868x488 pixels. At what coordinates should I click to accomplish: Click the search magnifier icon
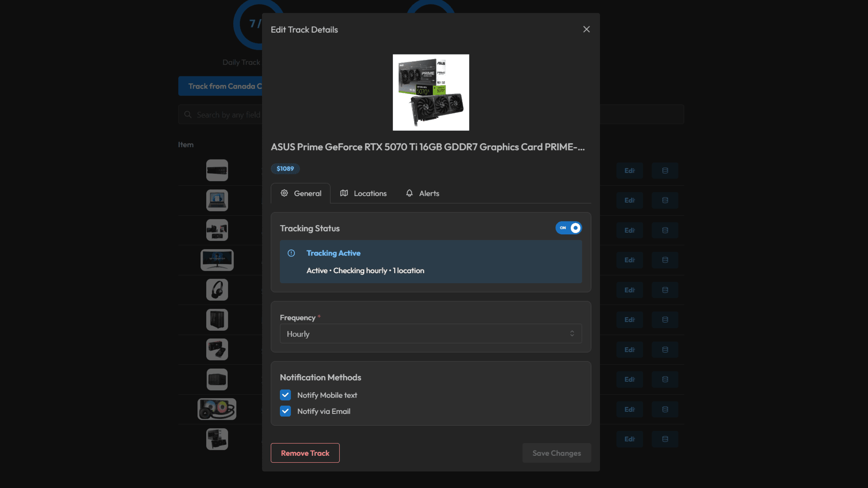coord(188,115)
